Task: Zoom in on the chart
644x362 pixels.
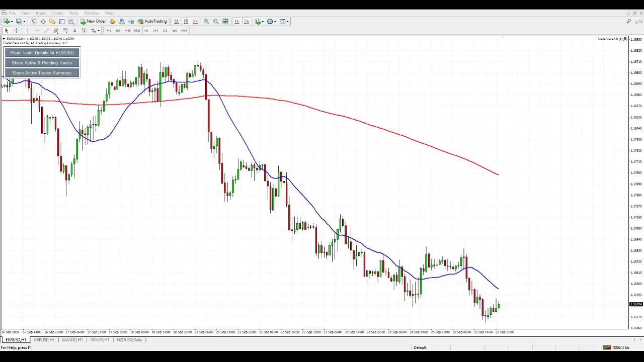Action: coord(206,21)
